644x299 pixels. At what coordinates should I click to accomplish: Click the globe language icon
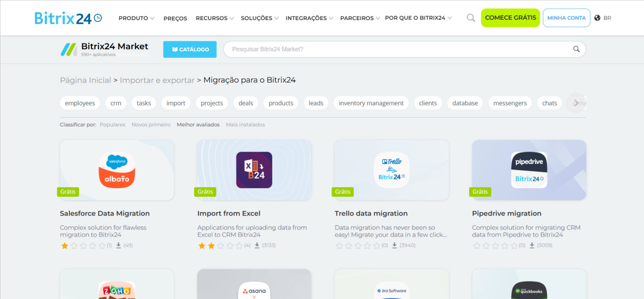[x=597, y=18]
